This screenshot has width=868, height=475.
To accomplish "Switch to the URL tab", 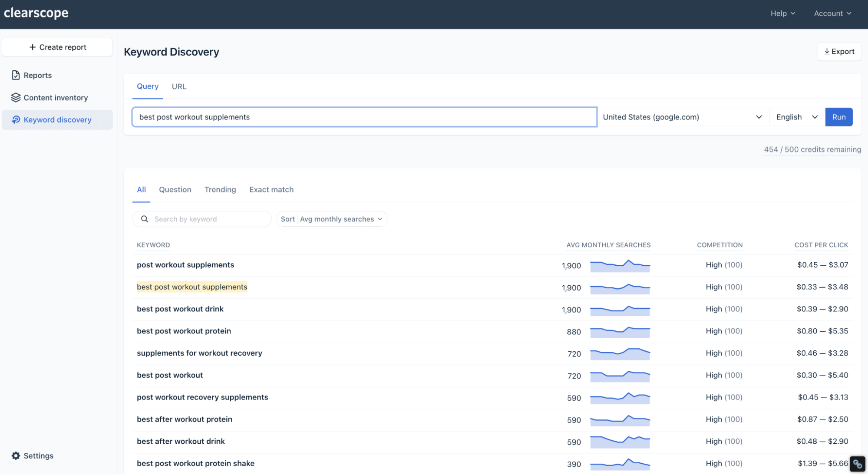I will click(x=179, y=86).
